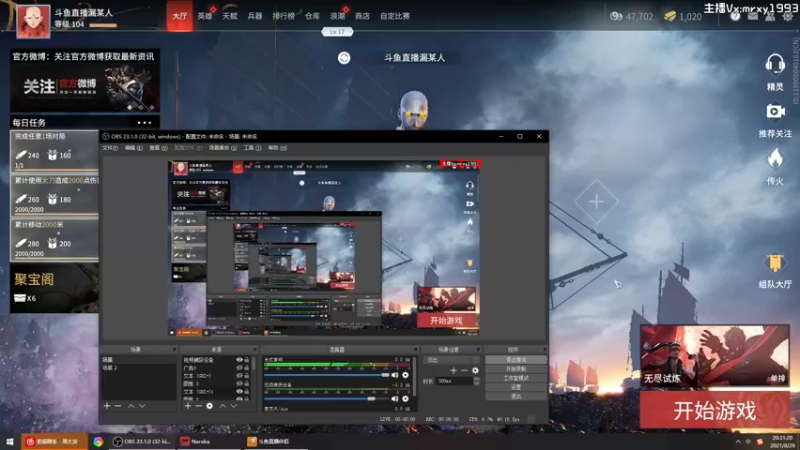Open the 台式音响 audio settings gear
This screenshot has height=450, width=800.
(x=406, y=375)
